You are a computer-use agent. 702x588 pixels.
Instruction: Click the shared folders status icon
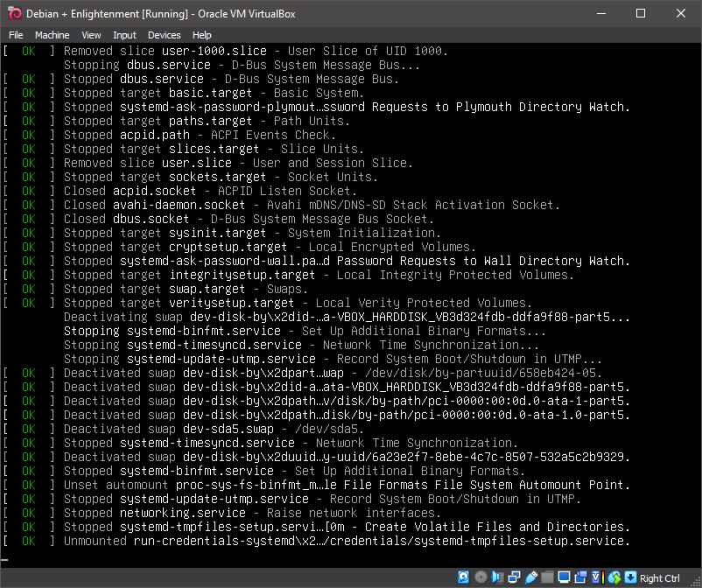pos(547,577)
